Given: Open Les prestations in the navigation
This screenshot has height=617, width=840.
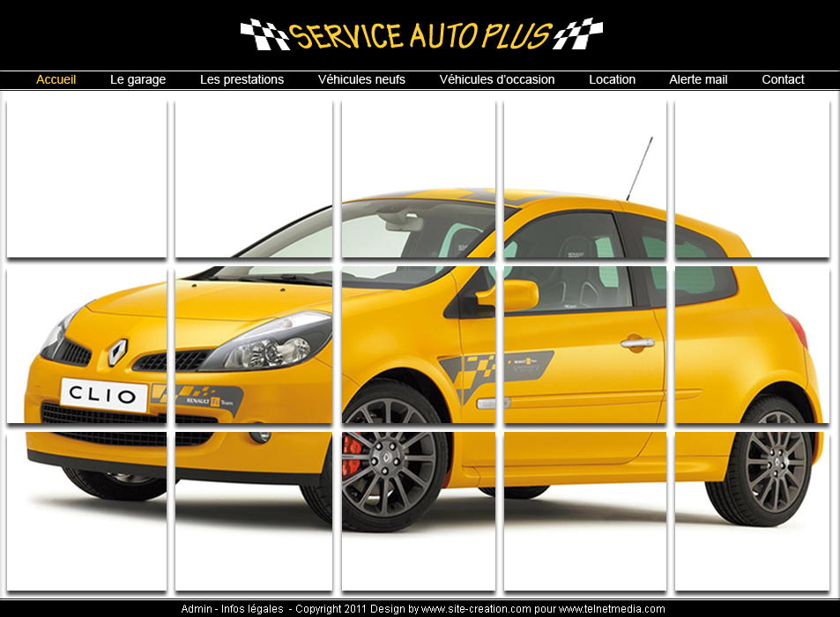Looking at the screenshot, I should 242,80.
